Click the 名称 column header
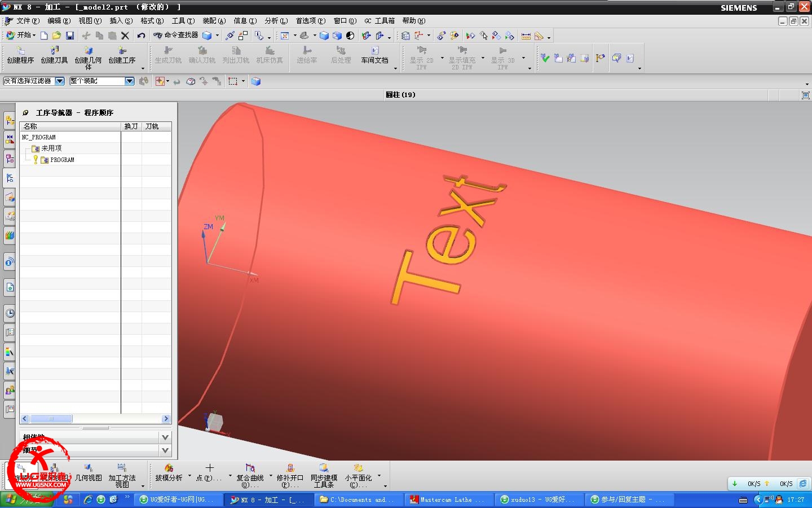 pyautogui.click(x=70, y=126)
